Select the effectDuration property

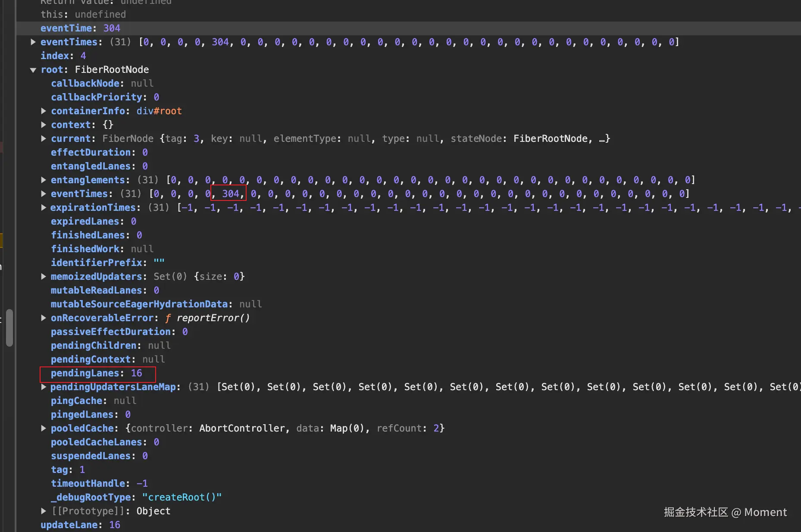pos(100,152)
